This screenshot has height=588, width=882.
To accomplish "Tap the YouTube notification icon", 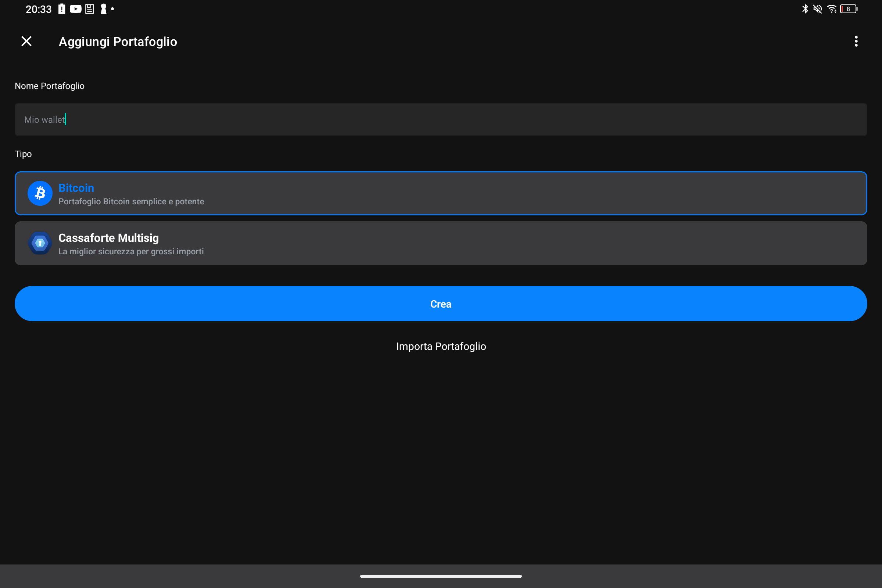I will pos(75,8).
